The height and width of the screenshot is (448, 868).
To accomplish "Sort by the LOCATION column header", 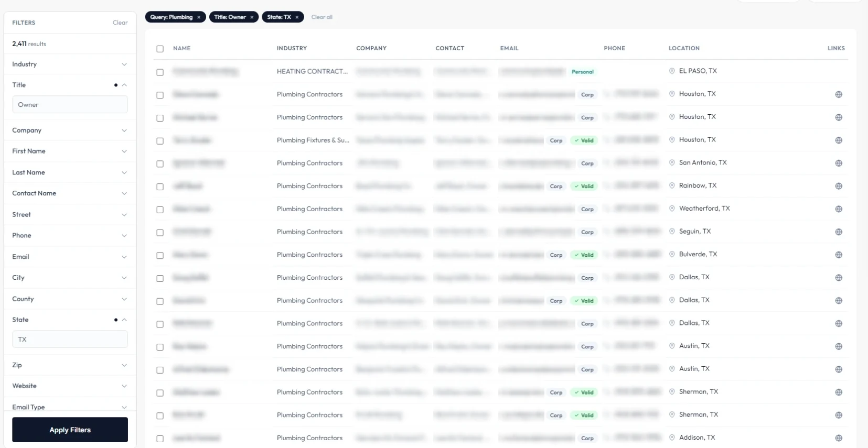I will pos(684,48).
